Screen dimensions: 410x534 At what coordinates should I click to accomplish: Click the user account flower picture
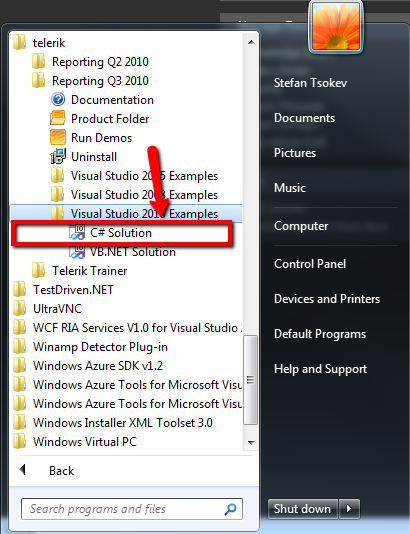pos(336,28)
